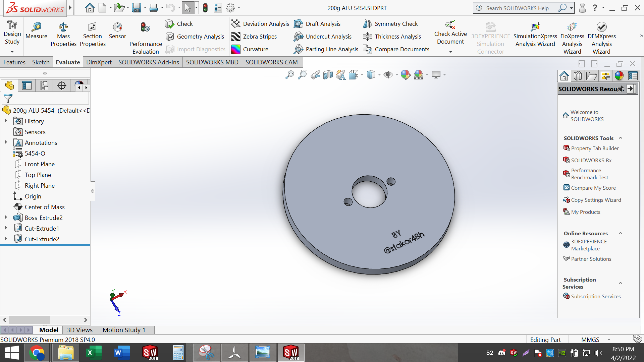This screenshot has width=644, height=362.
Task: Click the Sensor tool
Action: coord(117,31)
